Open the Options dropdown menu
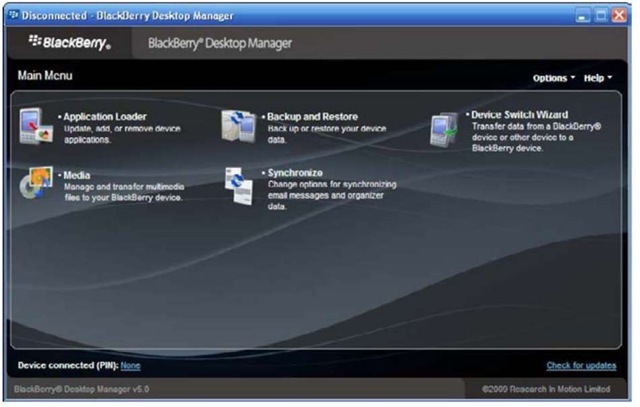Viewport: 640px width, 407px height. (x=553, y=78)
